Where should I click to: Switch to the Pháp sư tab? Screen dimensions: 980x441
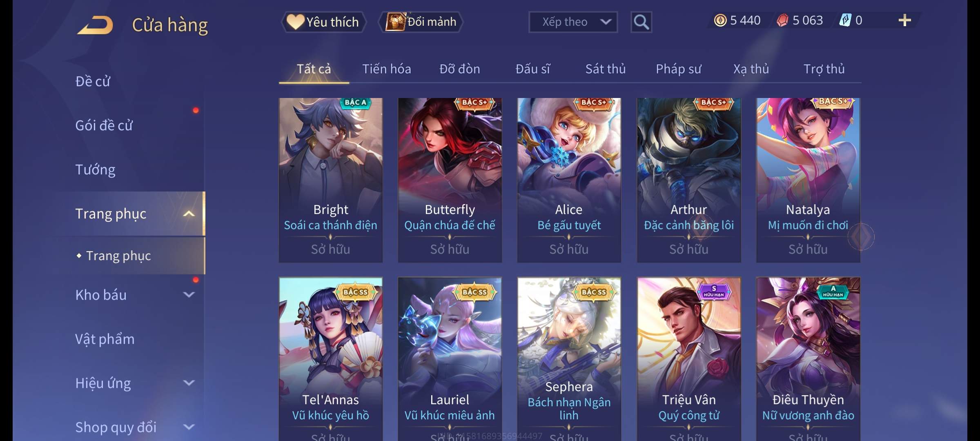[x=678, y=69]
